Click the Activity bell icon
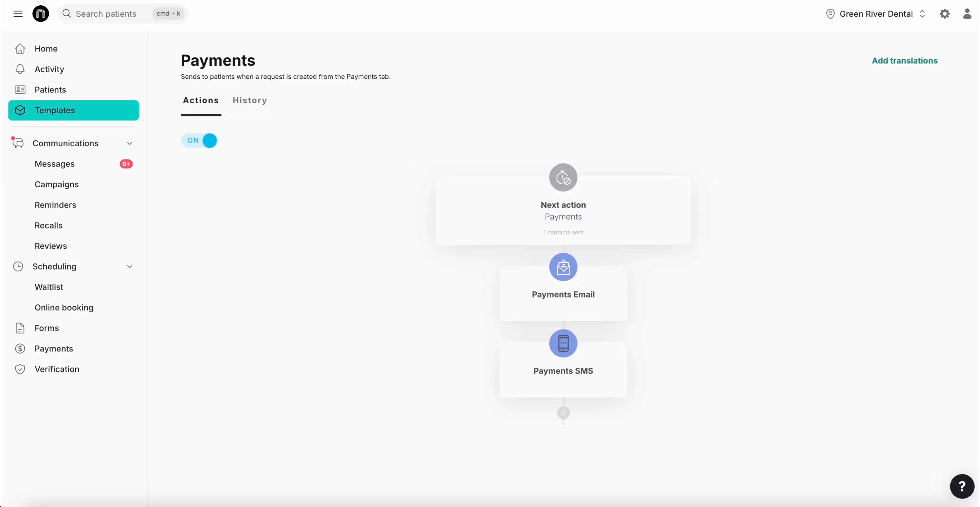Image resolution: width=980 pixels, height=507 pixels. [20, 69]
